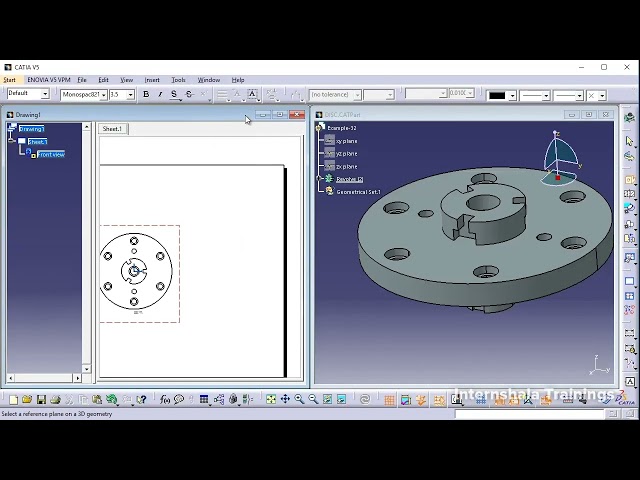Click the Zoom In magnifier
The image size is (640, 480).
click(x=299, y=399)
